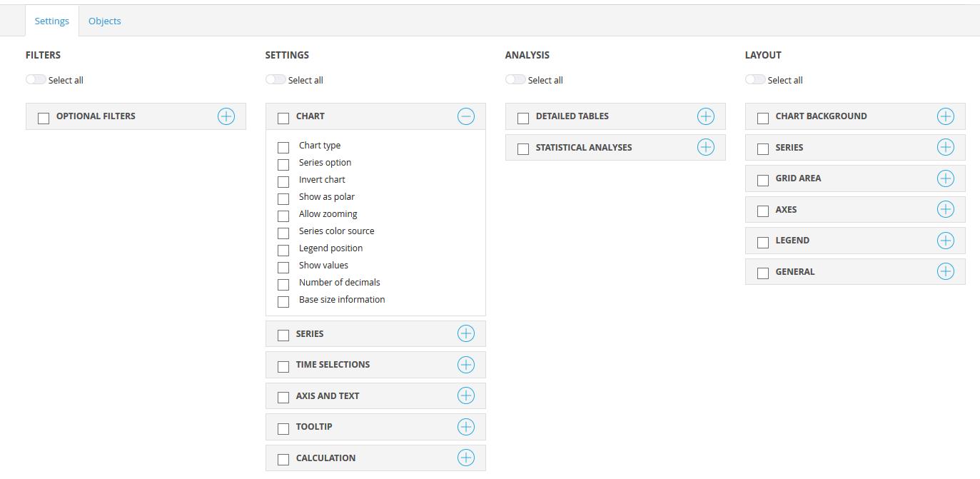The width and height of the screenshot is (980, 479).
Task: Check the Settings Series group checkbox
Action: [x=283, y=335]
